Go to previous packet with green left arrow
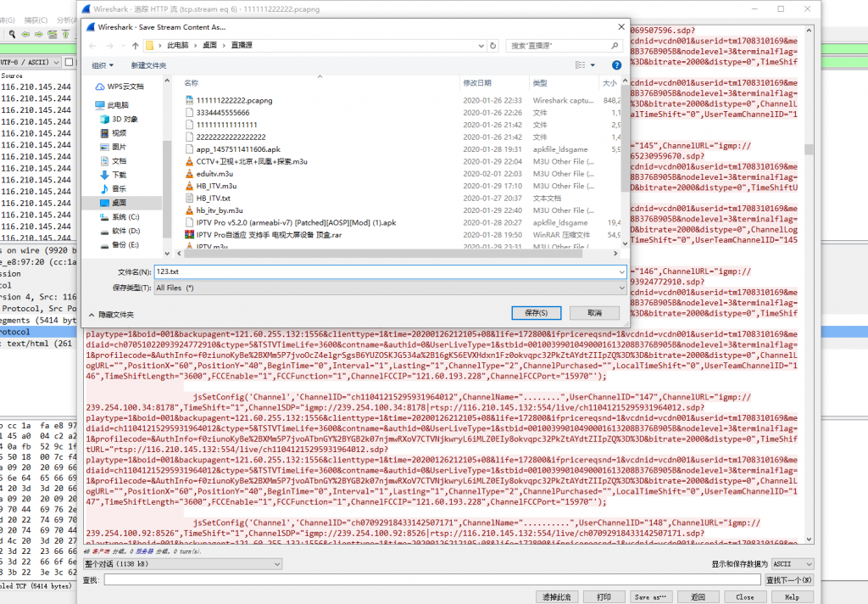The width and height of the screenshot is (868, 604). (x=25, y=34)
